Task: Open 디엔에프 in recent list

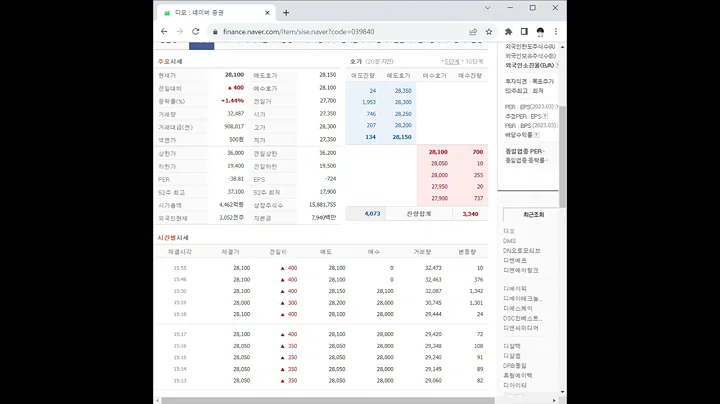Action: tap(515, 260)
